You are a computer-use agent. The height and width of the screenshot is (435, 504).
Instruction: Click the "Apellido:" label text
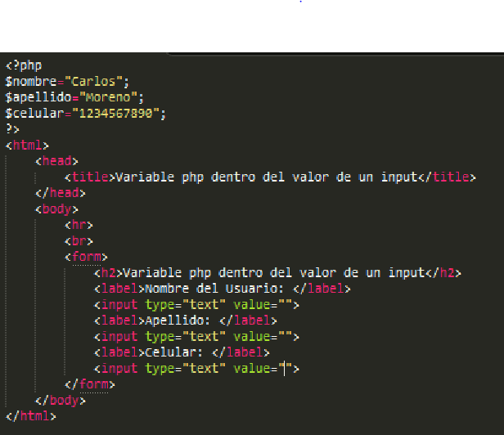pyautogui.click(x=178, y=321)
